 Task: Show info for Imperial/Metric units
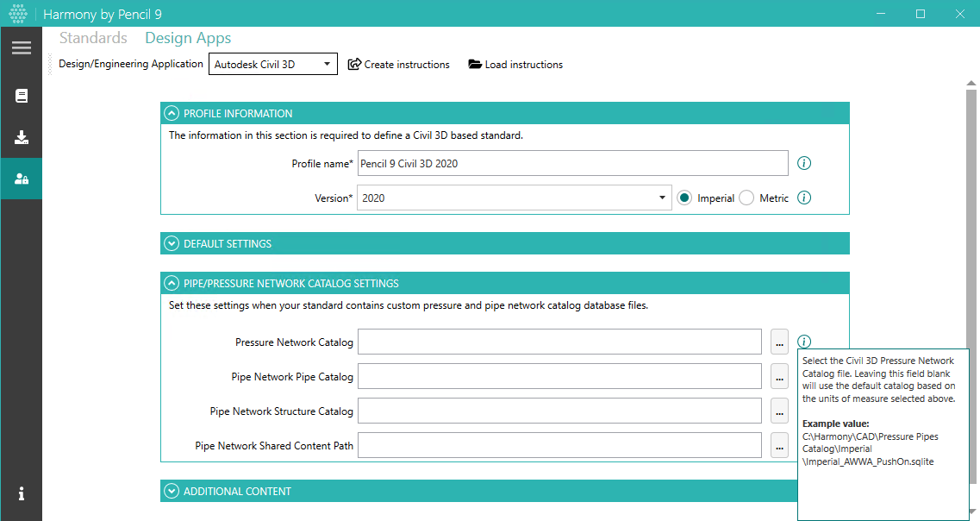804,198
